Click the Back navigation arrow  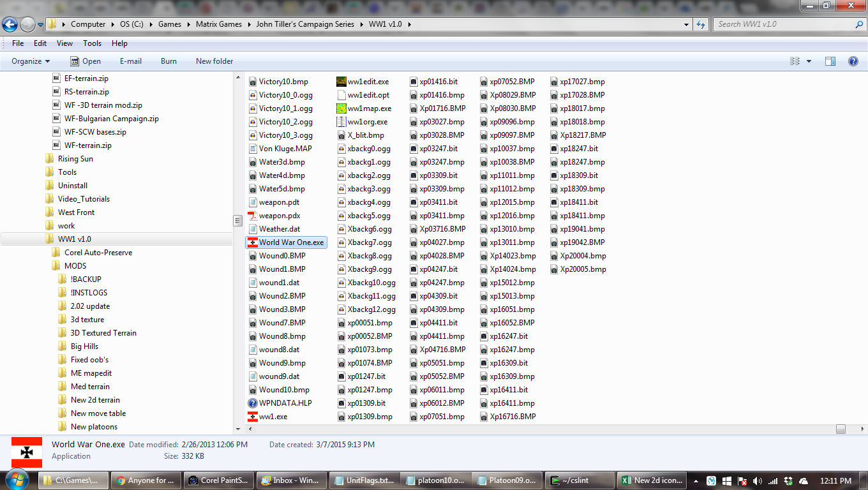pyautogui.click(x=10, y=25)
